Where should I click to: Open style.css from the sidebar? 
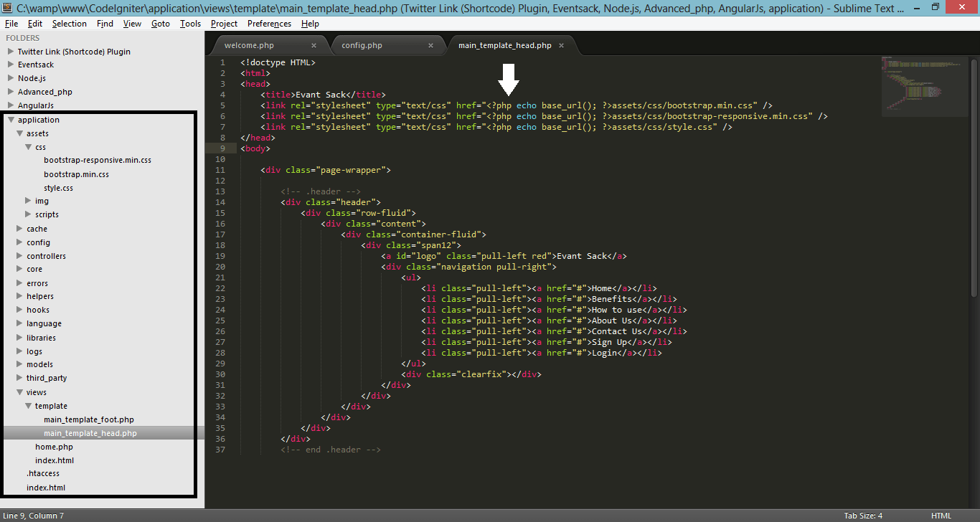(60, 187)
